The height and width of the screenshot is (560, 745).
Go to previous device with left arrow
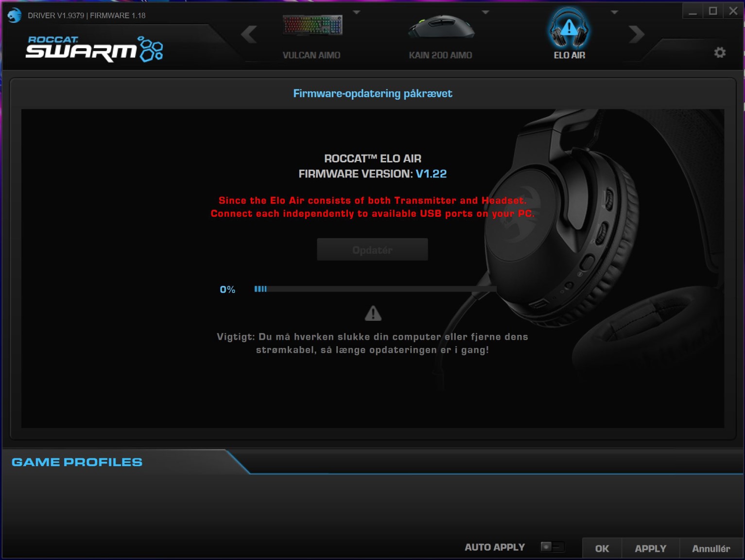tap(249, 34)
